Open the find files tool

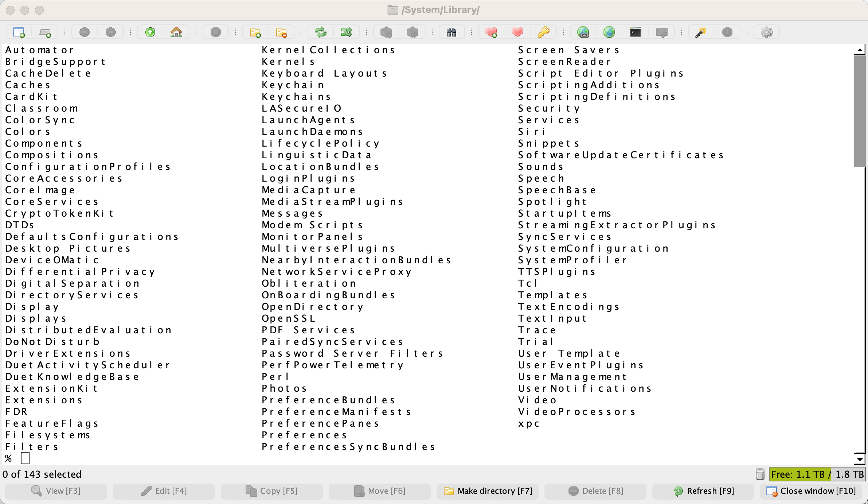(x=451, y=32)
